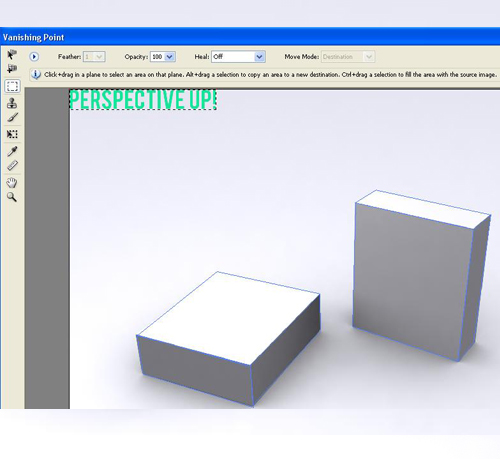Select the Edit Plane tool
Image resolution: width=500 pixels, height=459 pixels.
12,54
